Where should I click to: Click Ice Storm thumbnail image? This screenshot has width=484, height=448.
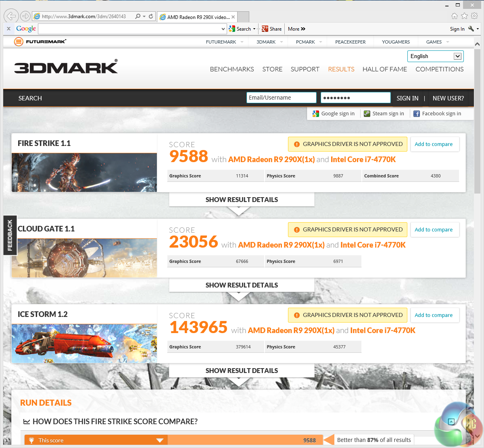(84, 343)
